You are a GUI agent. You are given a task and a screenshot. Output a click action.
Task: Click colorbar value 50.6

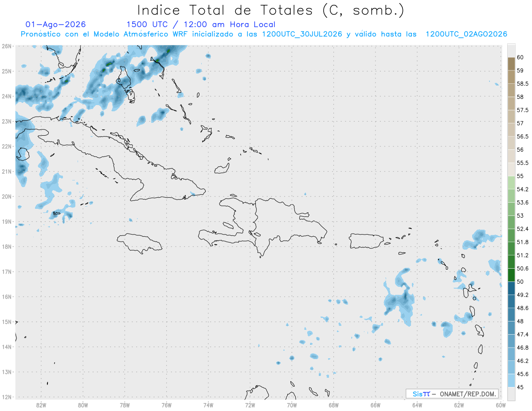(522, 268)
